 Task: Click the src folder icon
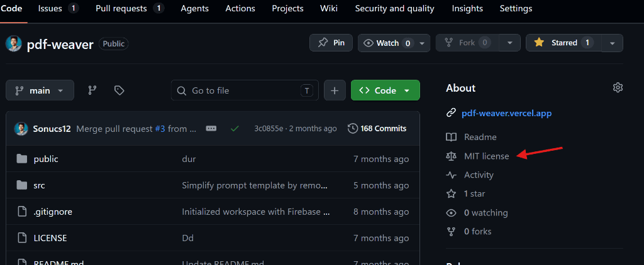(x=22, y=185)
